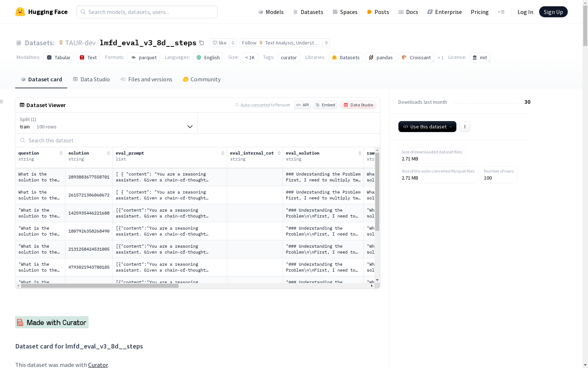Click the table scroll right arrow
Screen dimensions: 588x368
click(x=372, y=286)
